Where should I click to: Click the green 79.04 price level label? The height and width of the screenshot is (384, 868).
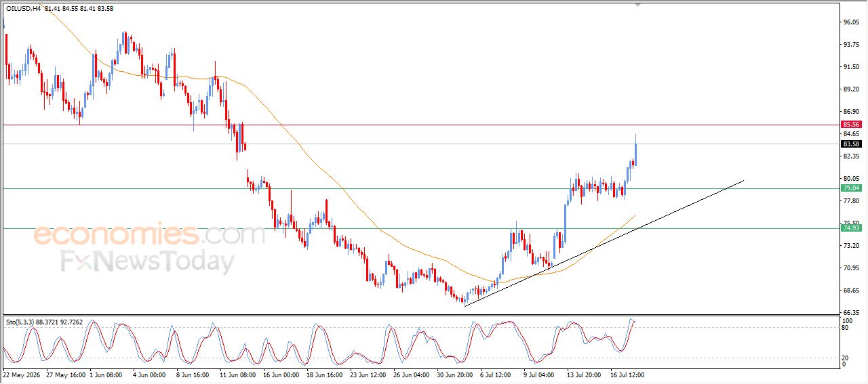click(x=851, y=188)
